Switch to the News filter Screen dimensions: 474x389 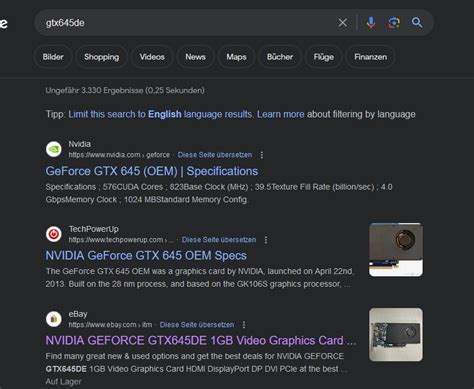(x=195, y=57)
